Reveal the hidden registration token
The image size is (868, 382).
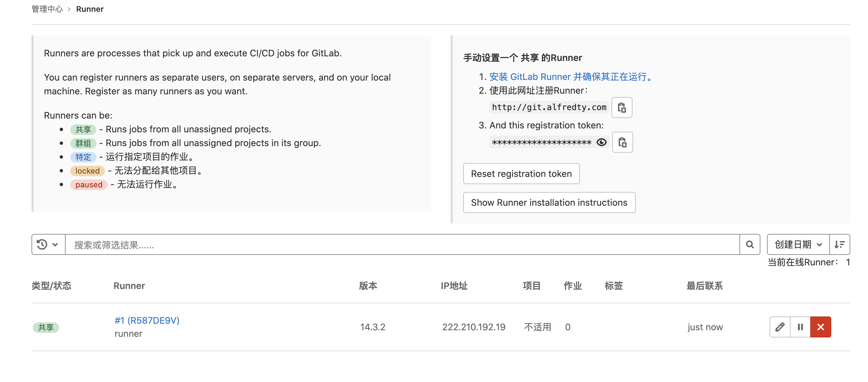tap(602, 142)
